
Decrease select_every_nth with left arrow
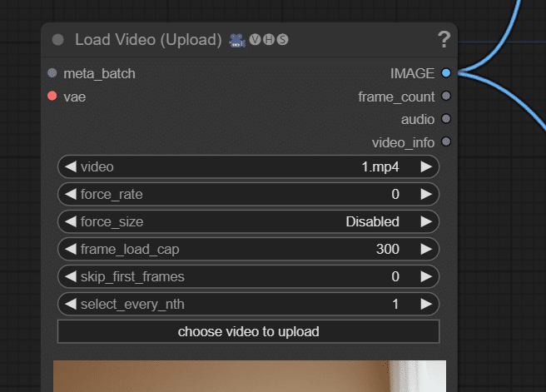(71, 305)
